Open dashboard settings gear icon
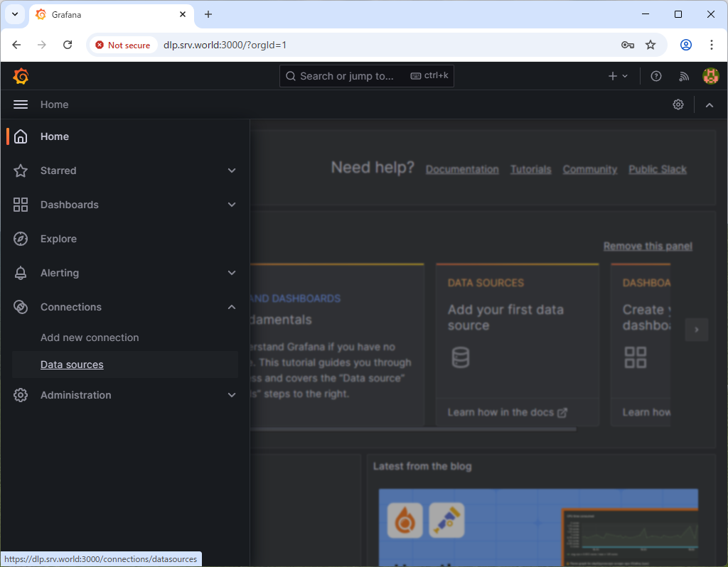 coord(678,105)
